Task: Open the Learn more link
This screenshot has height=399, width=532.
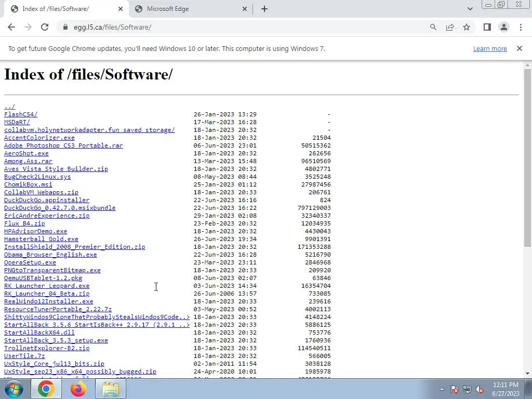Action: [x=490, y=48]
